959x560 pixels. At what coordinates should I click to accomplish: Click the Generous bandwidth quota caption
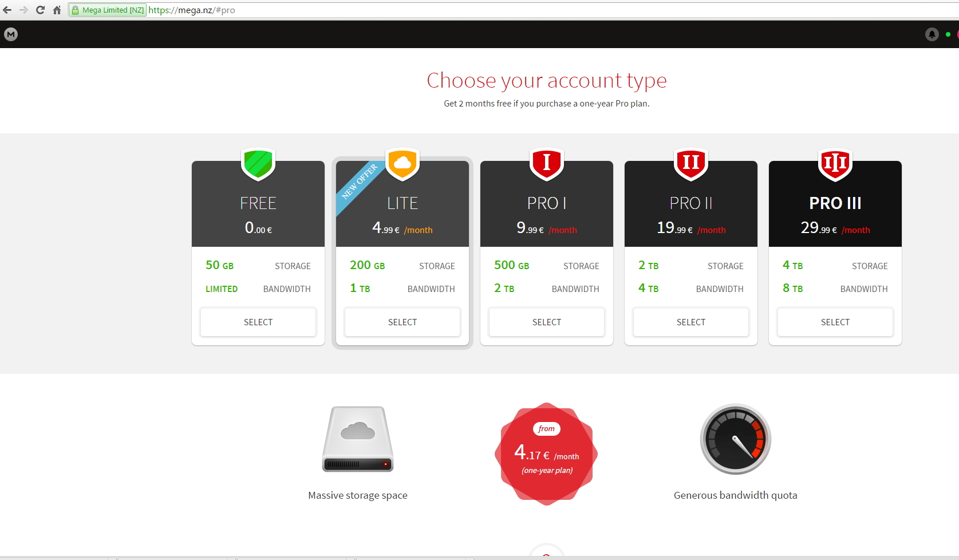click(x=736, y=495)
